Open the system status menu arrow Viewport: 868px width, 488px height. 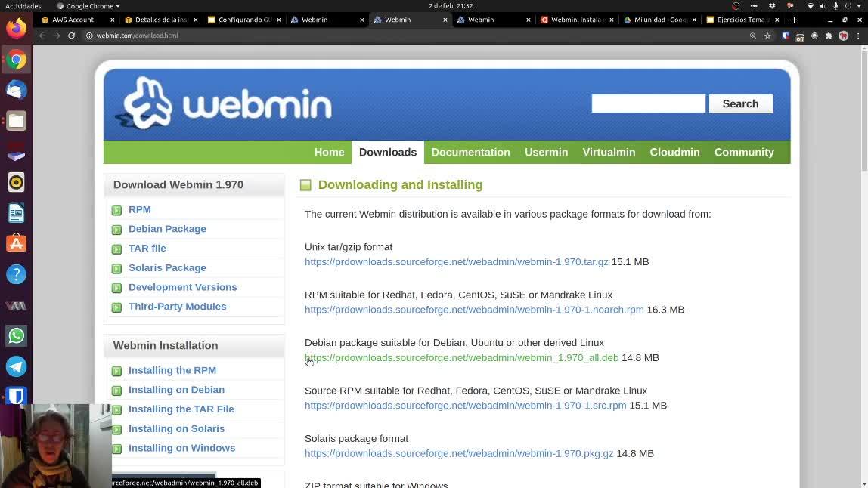[859, 6]
